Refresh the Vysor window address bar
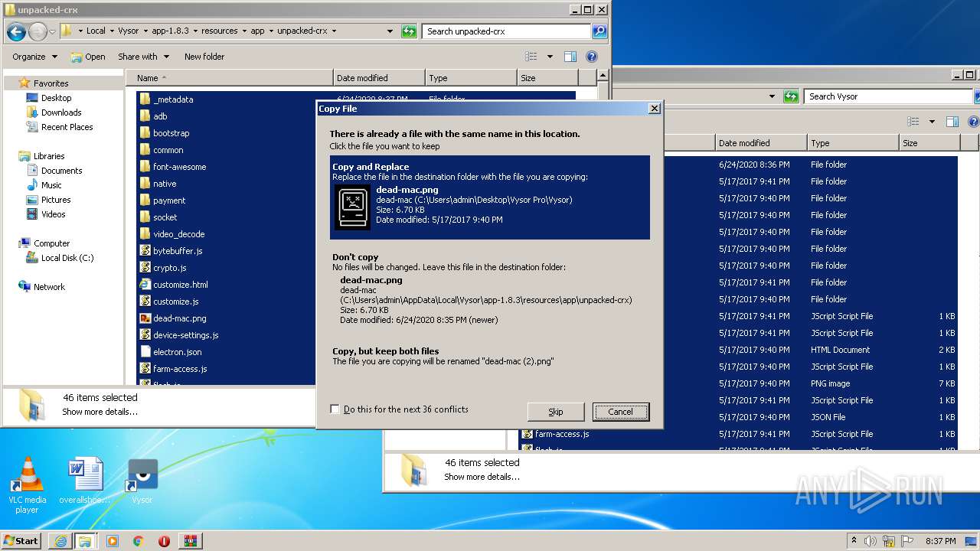980x551 pixels. pos(791,96)
